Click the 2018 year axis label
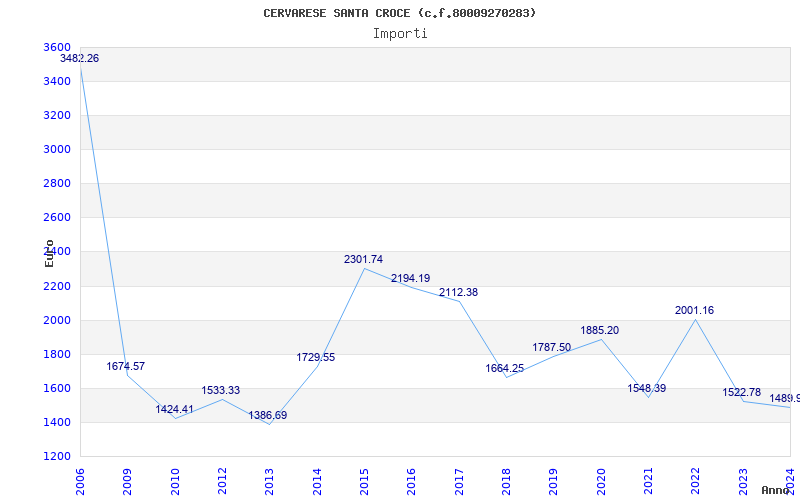The width and height of the screenshot is (800, 500). pyautogui.click(x=506, y=481)
